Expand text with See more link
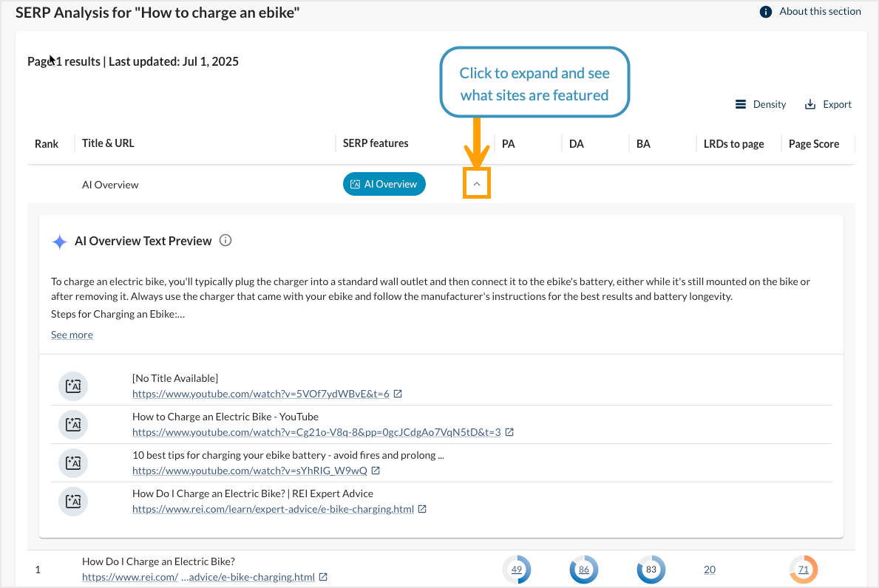The width and height of the screenshot is (879, 588). point(72,335)
